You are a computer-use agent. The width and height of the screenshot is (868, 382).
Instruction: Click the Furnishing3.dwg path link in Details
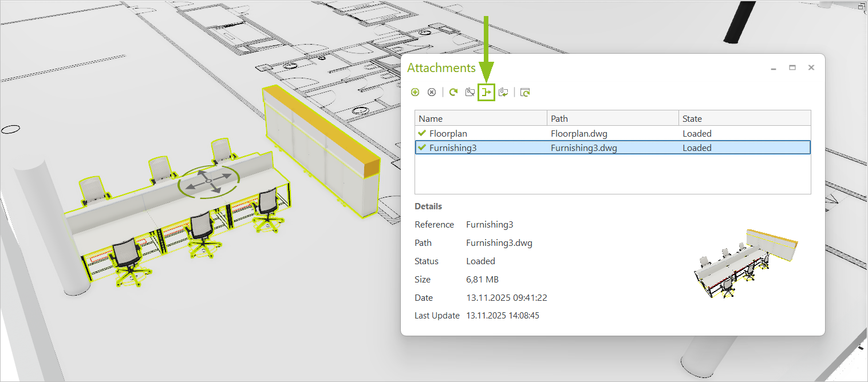pyautogui.click(x=499, y=242)
